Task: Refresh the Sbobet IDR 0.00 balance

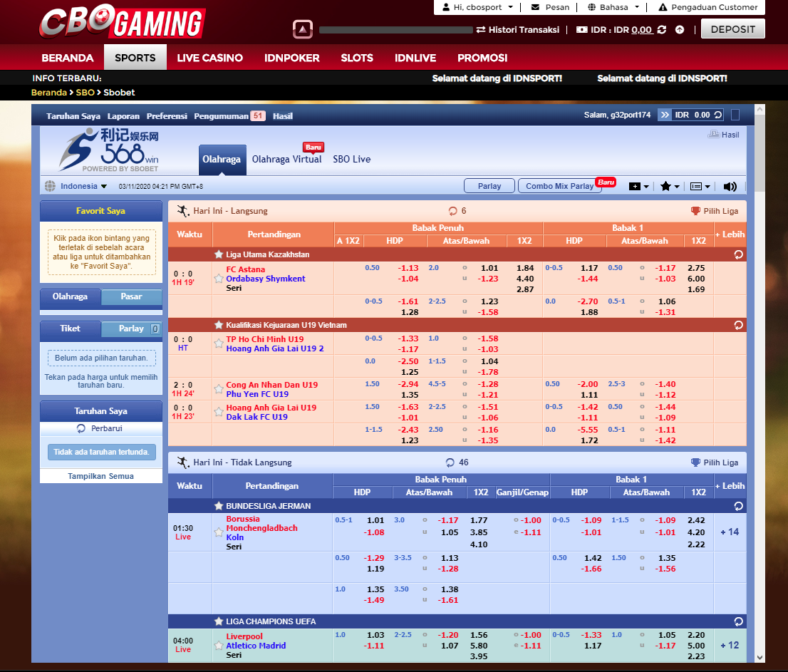Action: (x=718, y=115)
